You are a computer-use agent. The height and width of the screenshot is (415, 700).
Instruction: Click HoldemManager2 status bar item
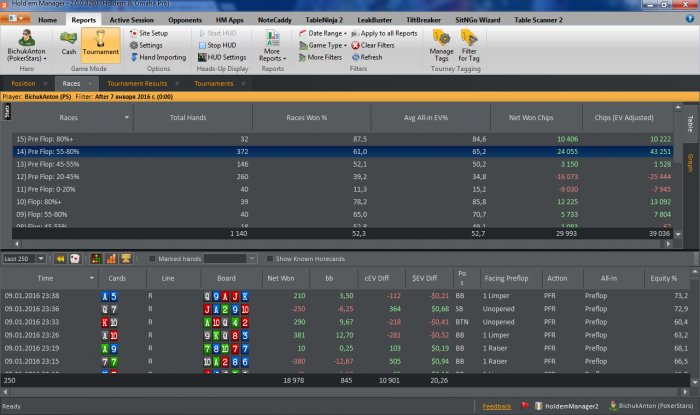(566, 406)
